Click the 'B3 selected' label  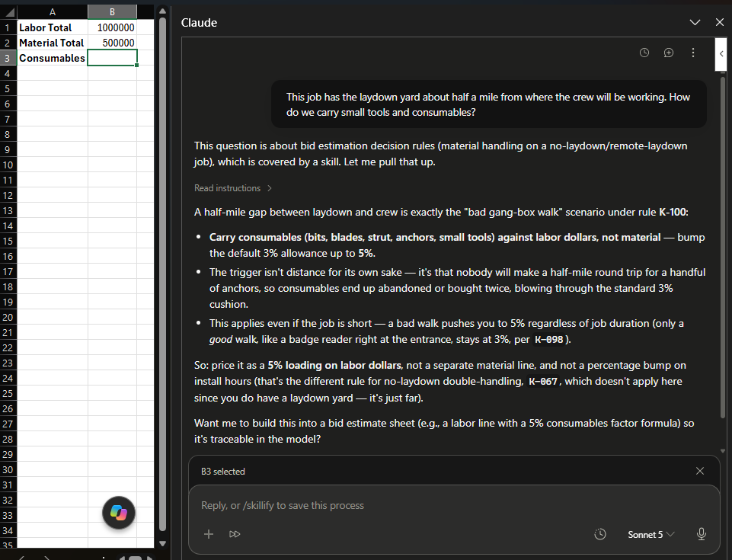222,472
